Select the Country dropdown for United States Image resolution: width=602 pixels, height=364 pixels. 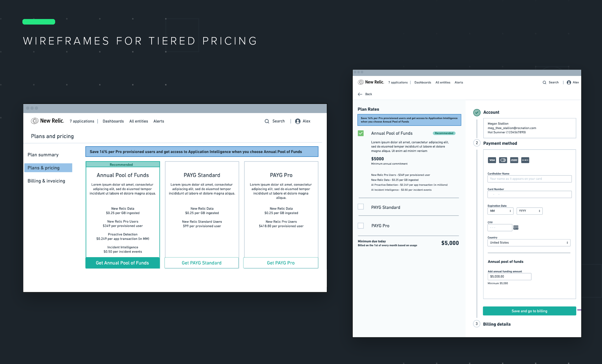click(x=528, y=242)
